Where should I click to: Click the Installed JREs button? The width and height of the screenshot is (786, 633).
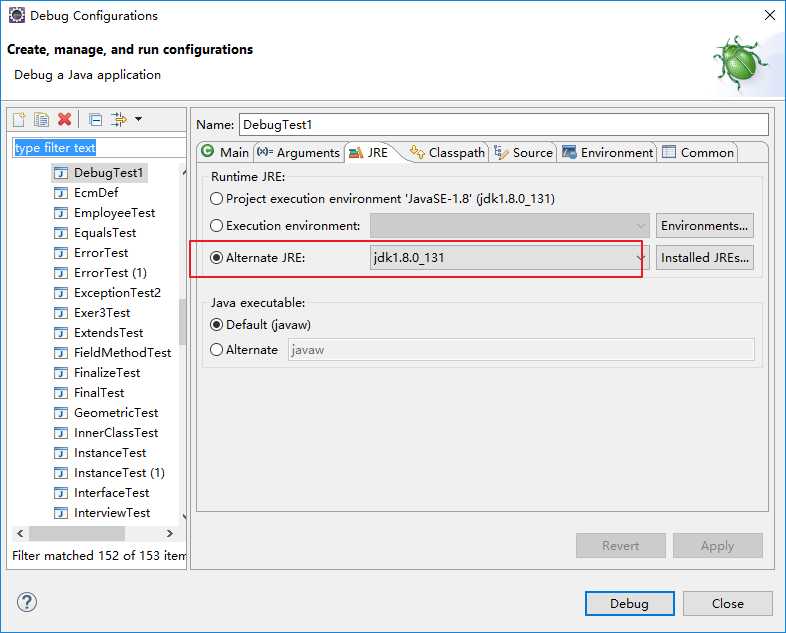pos(704,258)
